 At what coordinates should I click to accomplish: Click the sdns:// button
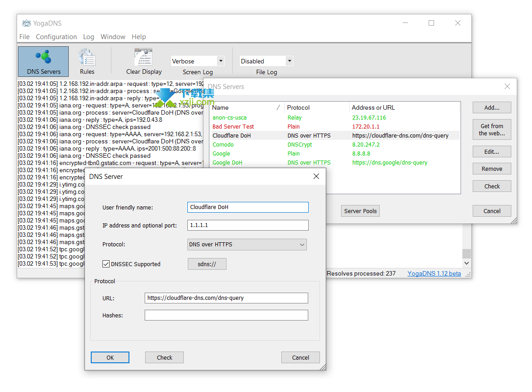pos(207,264)
